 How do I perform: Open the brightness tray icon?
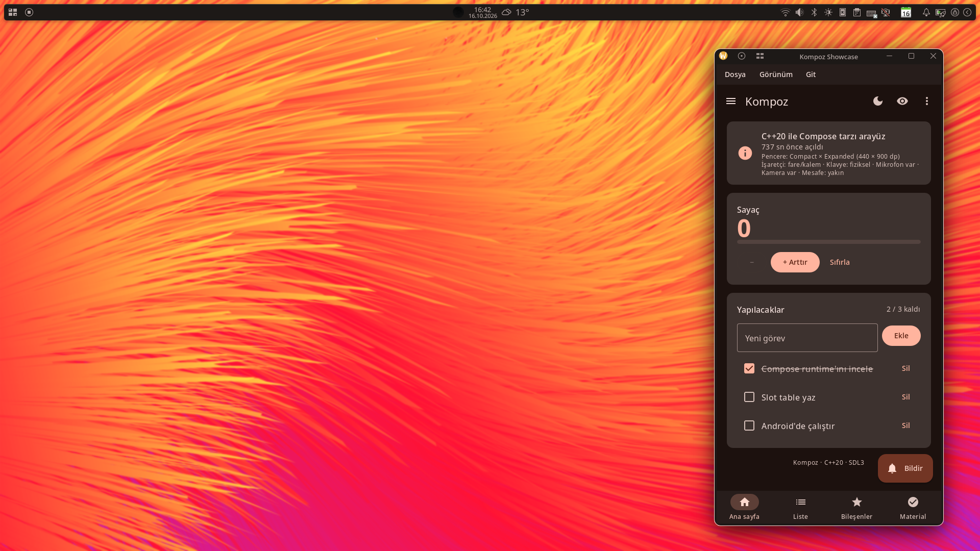point(828,12)
